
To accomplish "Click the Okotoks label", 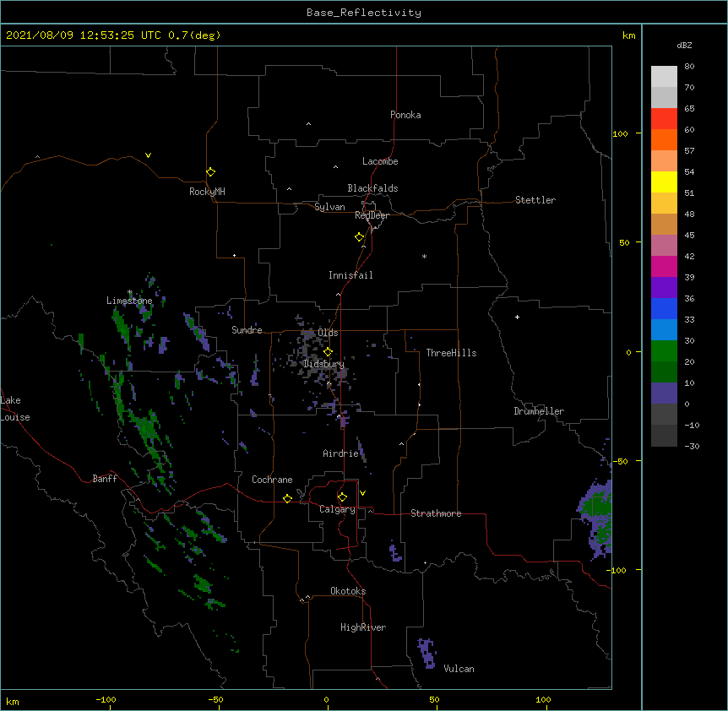I will point(348,591).
